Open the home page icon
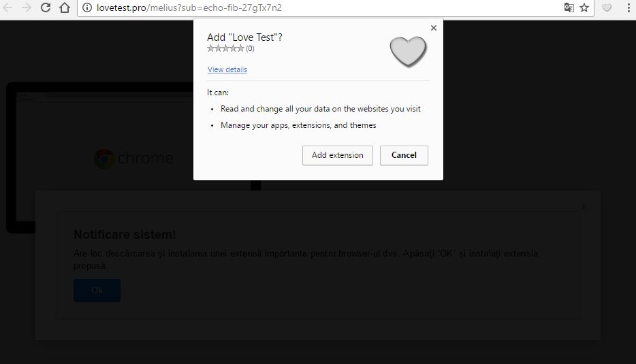The width and height of the screenshot is (636, 364). click(65, 7)
